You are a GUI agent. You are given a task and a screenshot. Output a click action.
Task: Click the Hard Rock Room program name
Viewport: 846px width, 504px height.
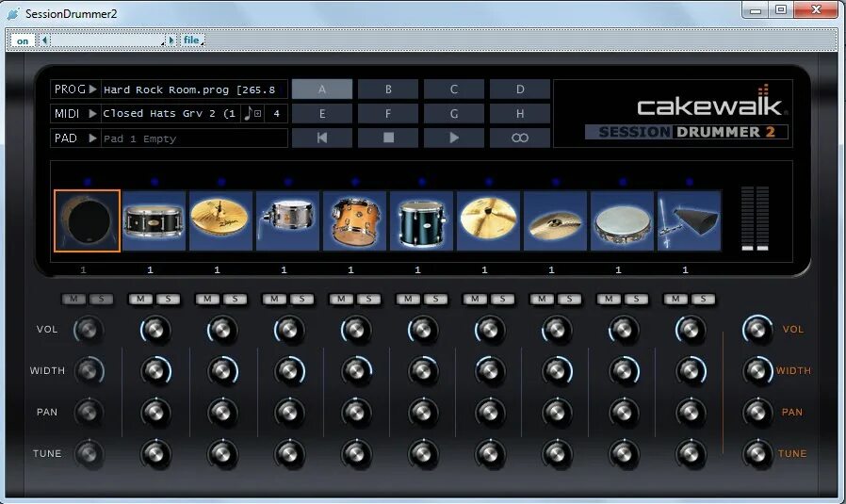point(194,89)
